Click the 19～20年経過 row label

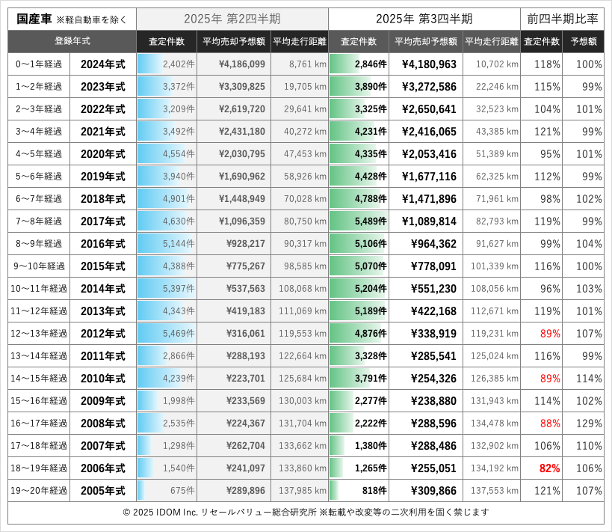point(39,490)
